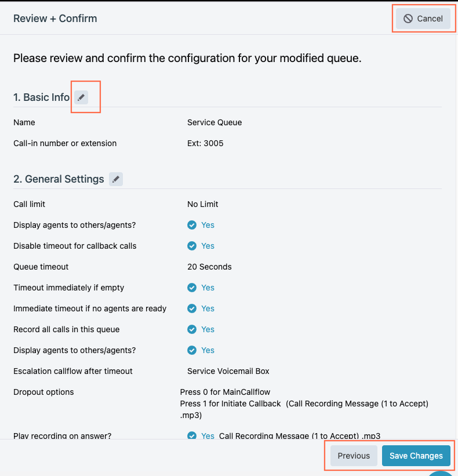Click the checkmark beside Play recording on answer
This screenshot has height=476, width=458.
[x=192, y=435]
